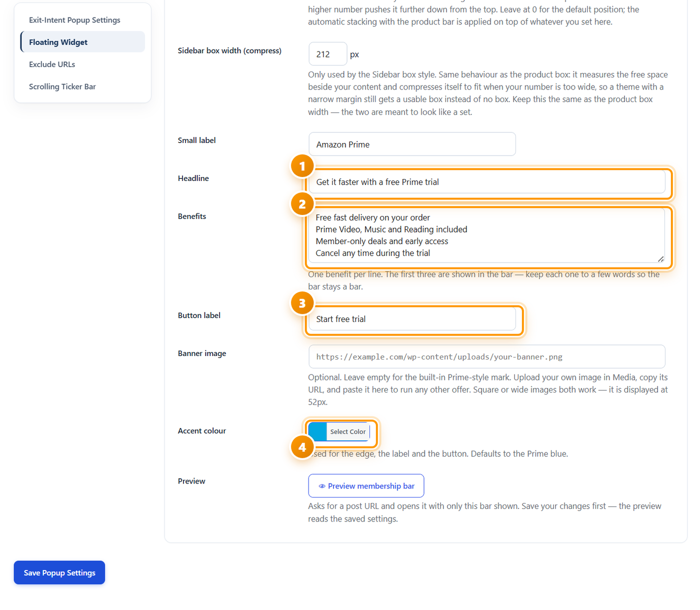Viewport: 700px width, 610px height.
Task: Click the Benefits textarea resize handle
Action: pos(660,258)
